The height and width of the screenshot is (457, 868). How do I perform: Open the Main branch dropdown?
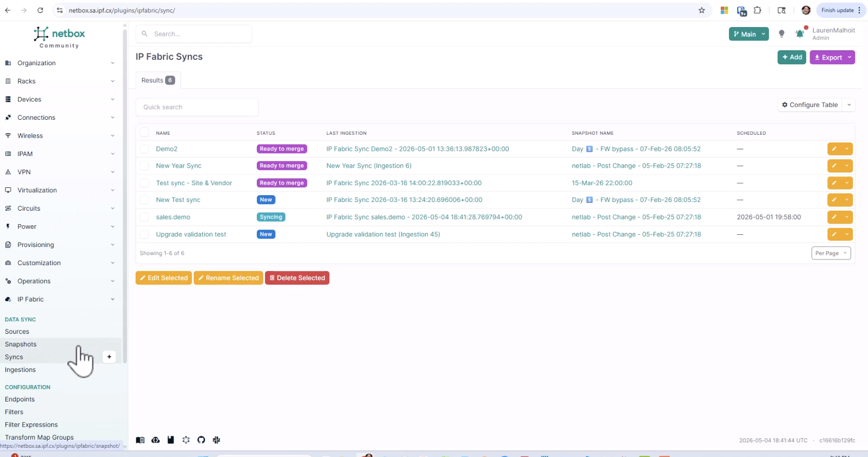[x=748, y=34]
